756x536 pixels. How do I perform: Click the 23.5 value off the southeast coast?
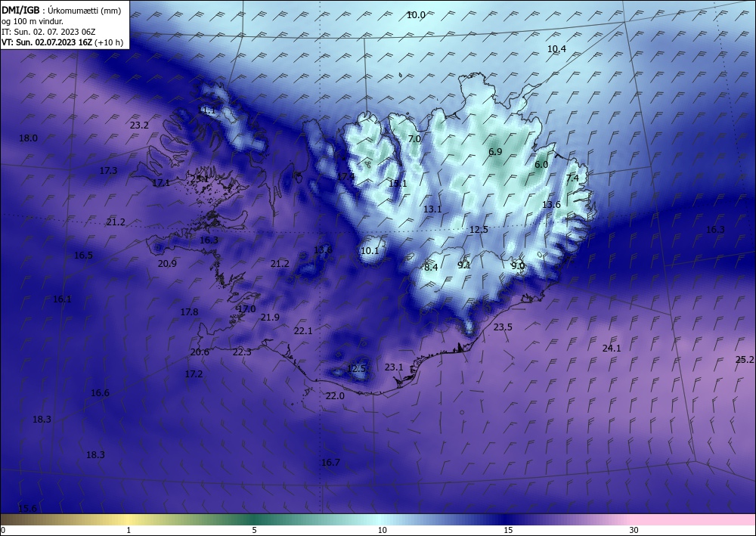tap(503, 327)
